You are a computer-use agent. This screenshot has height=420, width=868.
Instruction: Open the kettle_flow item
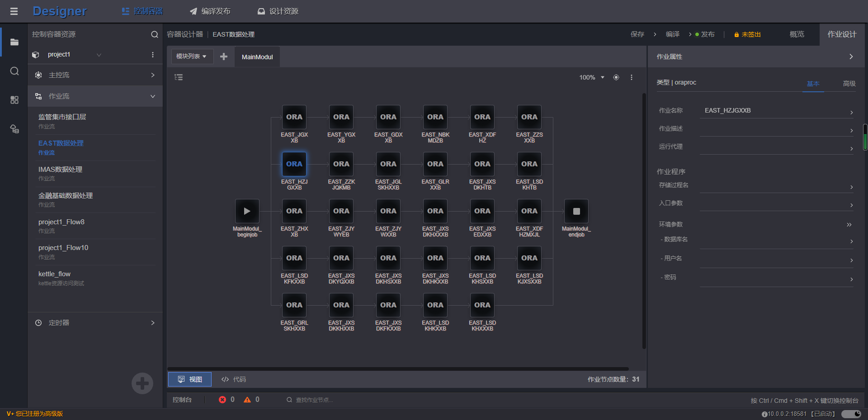click(x=95, y=278)
